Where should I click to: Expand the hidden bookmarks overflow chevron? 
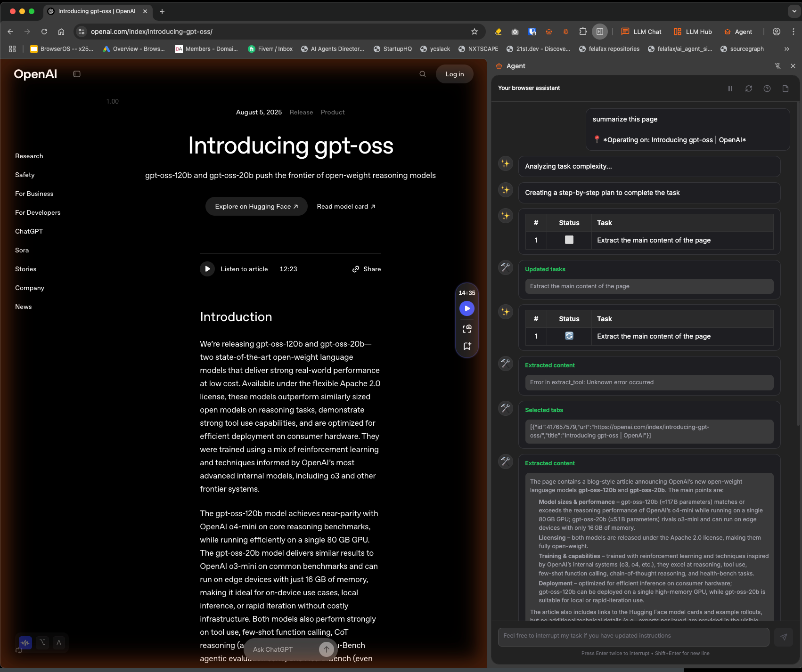pyautogui.click(x=786, y=49)
